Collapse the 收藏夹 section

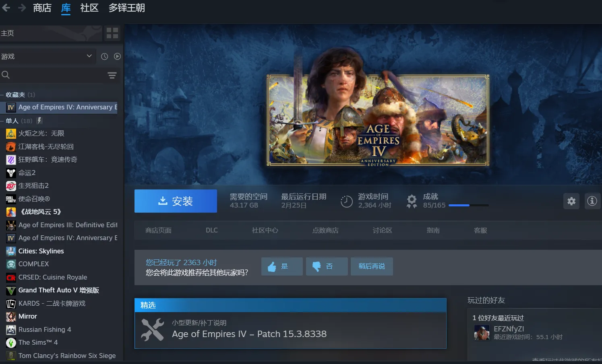pos(2,95)
